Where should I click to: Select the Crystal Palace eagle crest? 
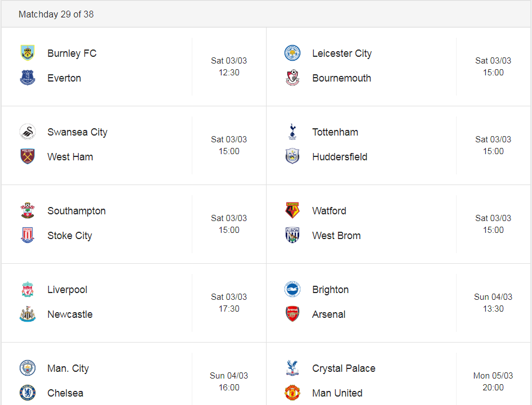(x=292, y=368)
